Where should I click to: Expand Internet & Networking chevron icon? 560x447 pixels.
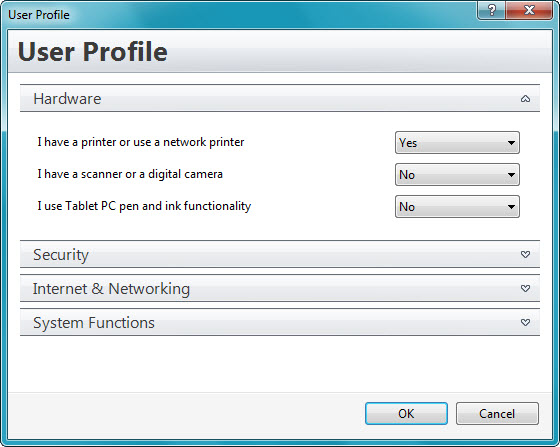[525, 288]
